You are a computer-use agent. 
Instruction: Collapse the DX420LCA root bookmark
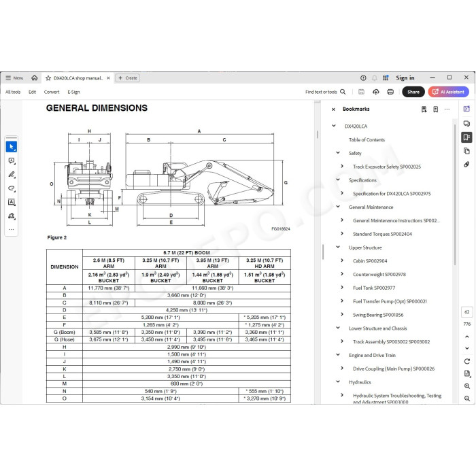tap(334, 126)
